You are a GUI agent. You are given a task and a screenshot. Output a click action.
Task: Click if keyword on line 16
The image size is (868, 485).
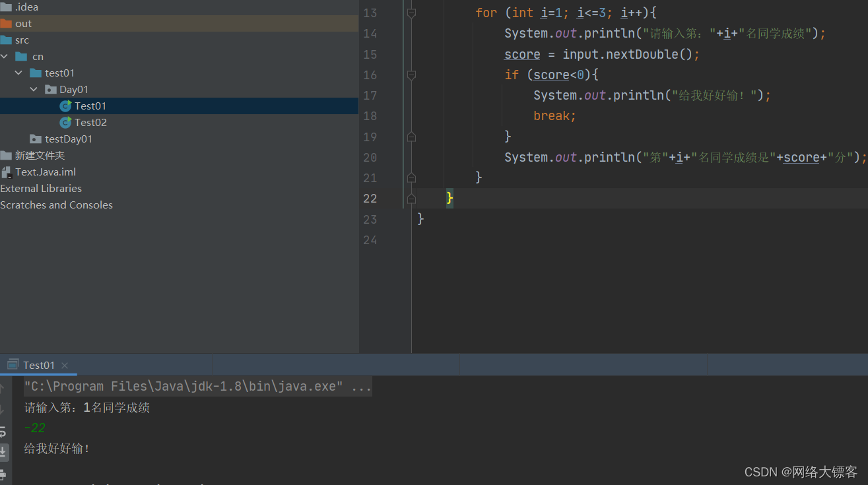[512, 75]
